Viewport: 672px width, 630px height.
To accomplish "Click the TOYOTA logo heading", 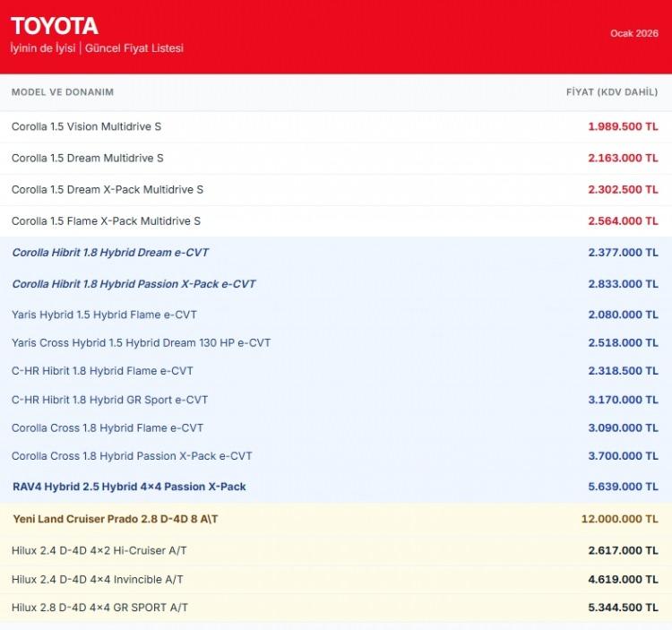I will [55, 26].
